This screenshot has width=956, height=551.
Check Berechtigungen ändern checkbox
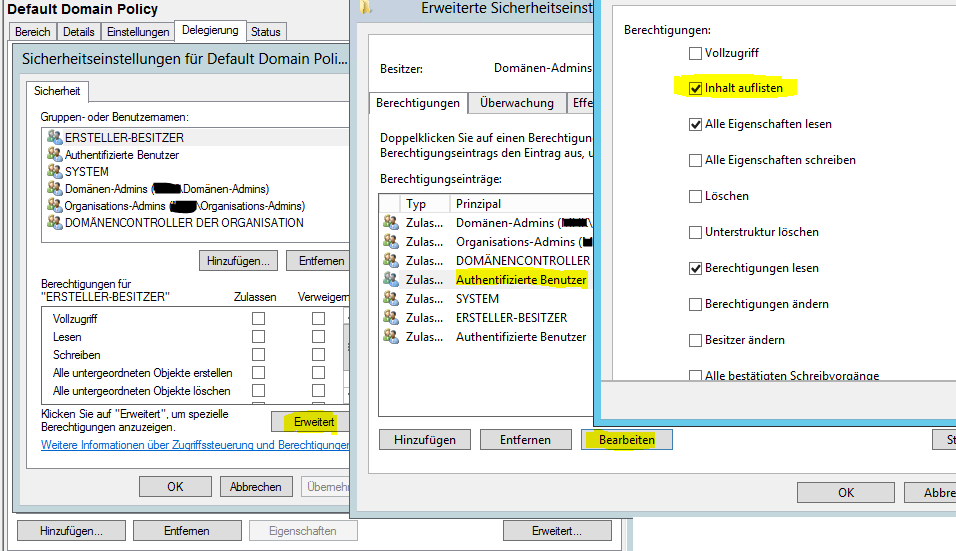pos(695,305)
